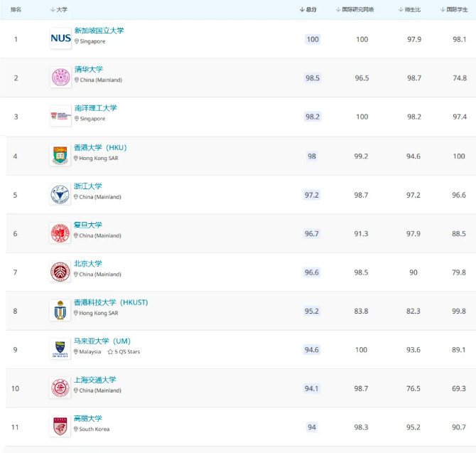Click location pin next to South Korea
This screenshot has width=476, height=453.
pos(76,429)
